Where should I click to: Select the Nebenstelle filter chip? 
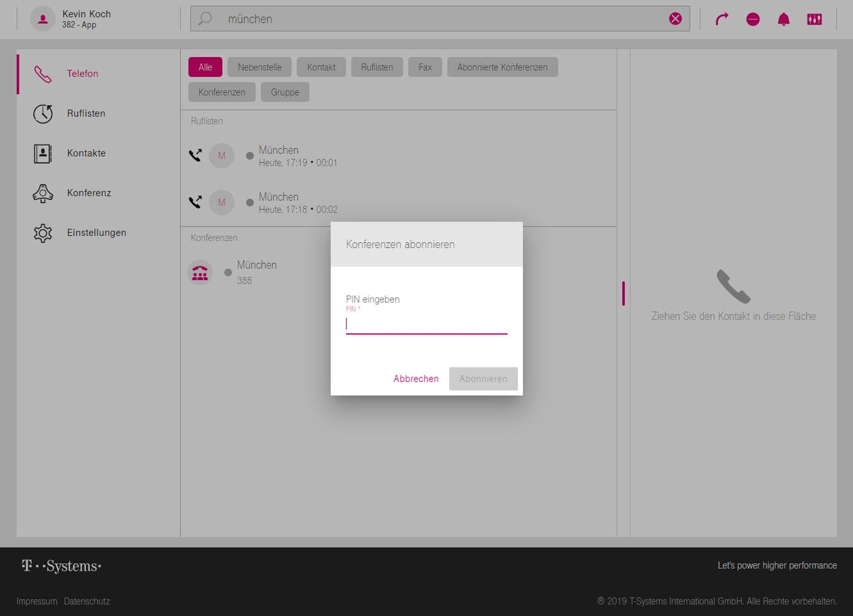259,67
